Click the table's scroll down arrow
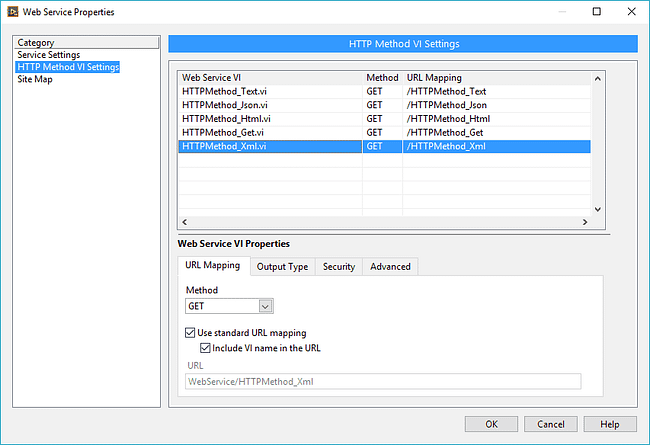The height and width of the screenshot is (445, 650). pos(597,209)
